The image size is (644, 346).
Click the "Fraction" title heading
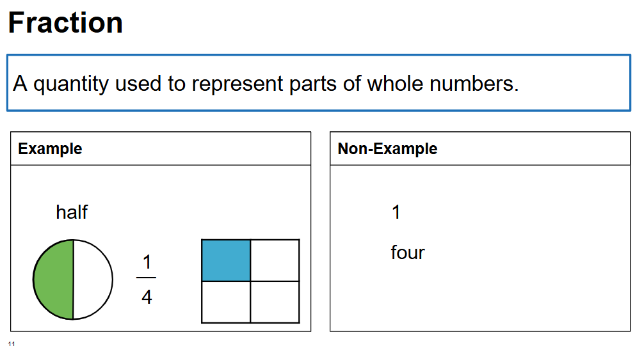65,23
